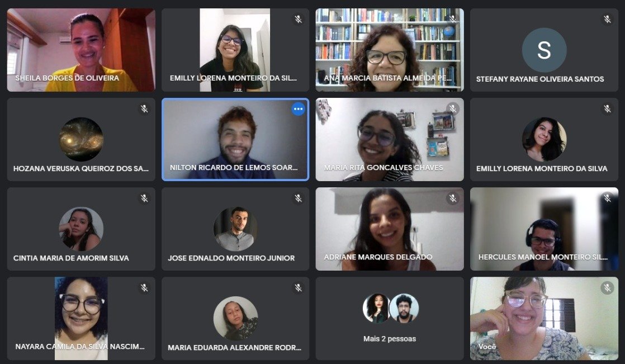The width and height of the screenshot is (625, 364).
Task: Click the muted mic icon on Maria Rita's tile
Action: [453, 108]
